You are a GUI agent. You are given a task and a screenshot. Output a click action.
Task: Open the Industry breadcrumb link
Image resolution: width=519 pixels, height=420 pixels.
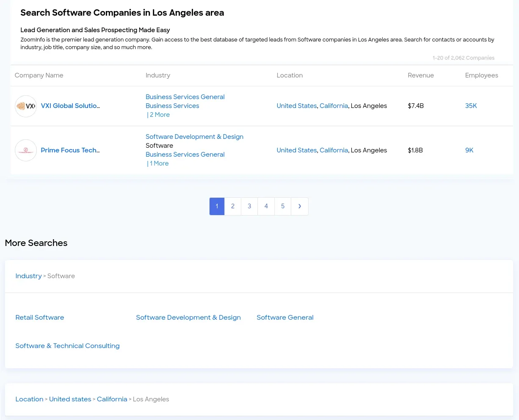click(28, 276)
